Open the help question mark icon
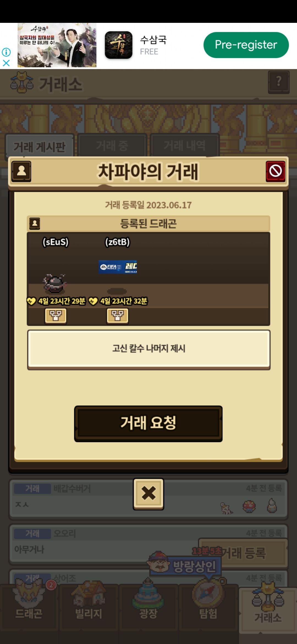 (279, 82)
